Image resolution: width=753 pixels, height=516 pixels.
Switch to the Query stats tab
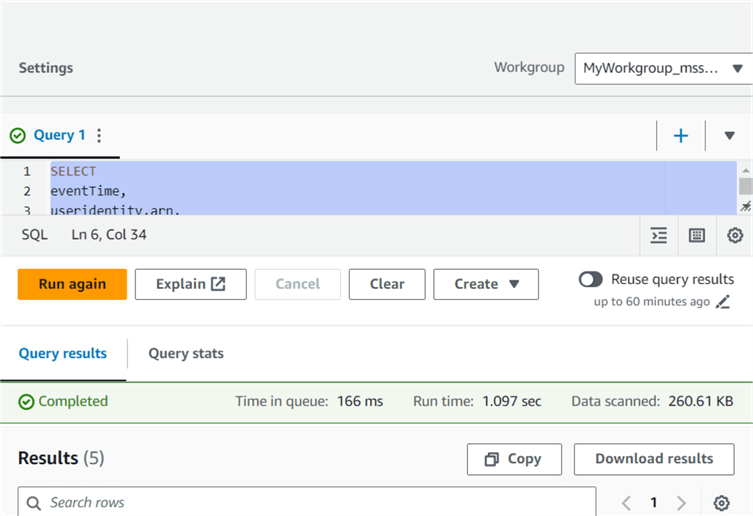point(186,353)
